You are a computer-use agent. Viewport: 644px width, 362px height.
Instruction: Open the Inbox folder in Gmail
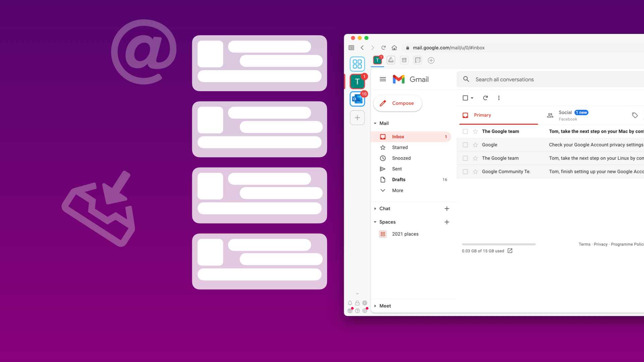click(397, 136)
